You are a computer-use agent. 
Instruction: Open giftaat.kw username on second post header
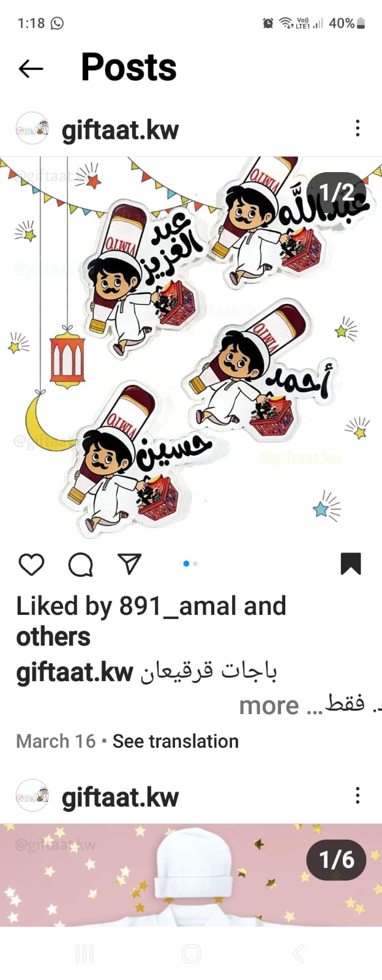tap(120, 797)
